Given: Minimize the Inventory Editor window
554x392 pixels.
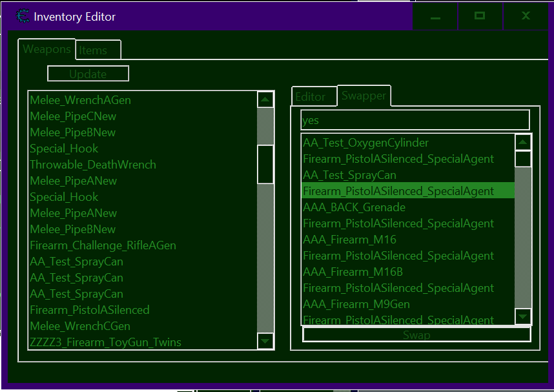Looking at the screenshot, I should (435, 16).
